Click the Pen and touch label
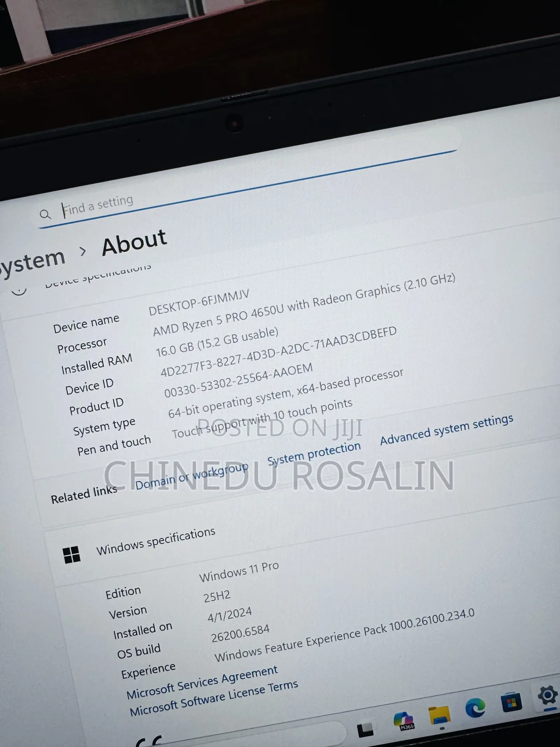This screenshot has height=747, width=560. click(114, 445)
